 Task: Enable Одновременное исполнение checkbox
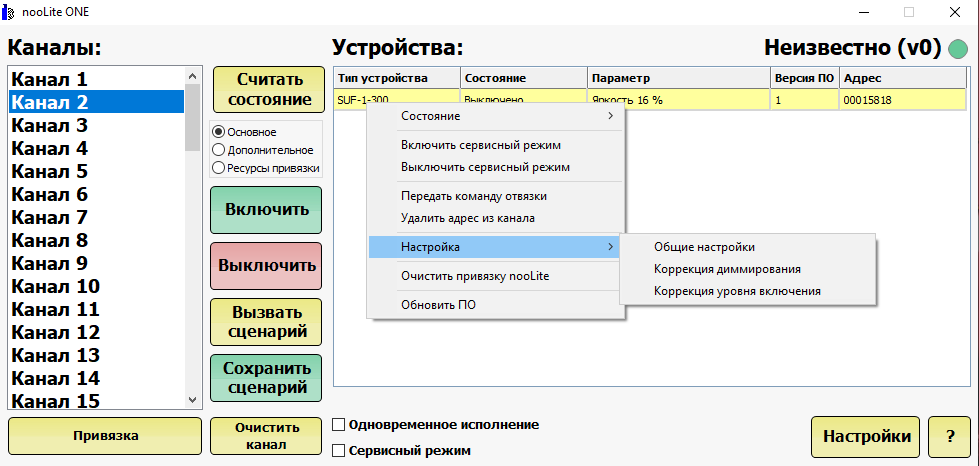coord(338,425)
